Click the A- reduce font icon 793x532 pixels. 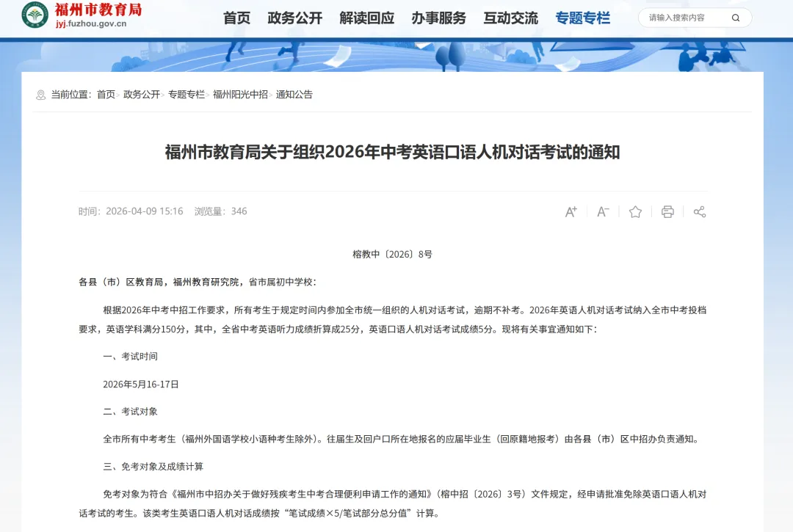pos(603,211)
